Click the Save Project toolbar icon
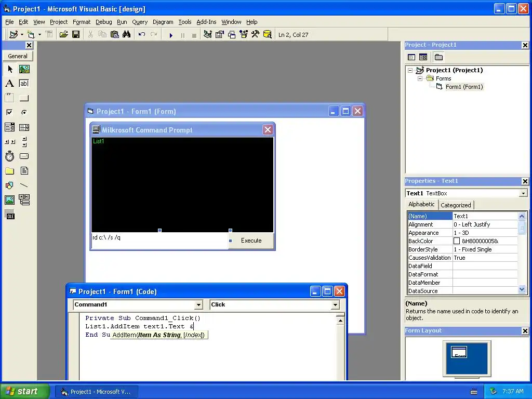The width and height of the screenshot is (532, 399). point(76,35)
